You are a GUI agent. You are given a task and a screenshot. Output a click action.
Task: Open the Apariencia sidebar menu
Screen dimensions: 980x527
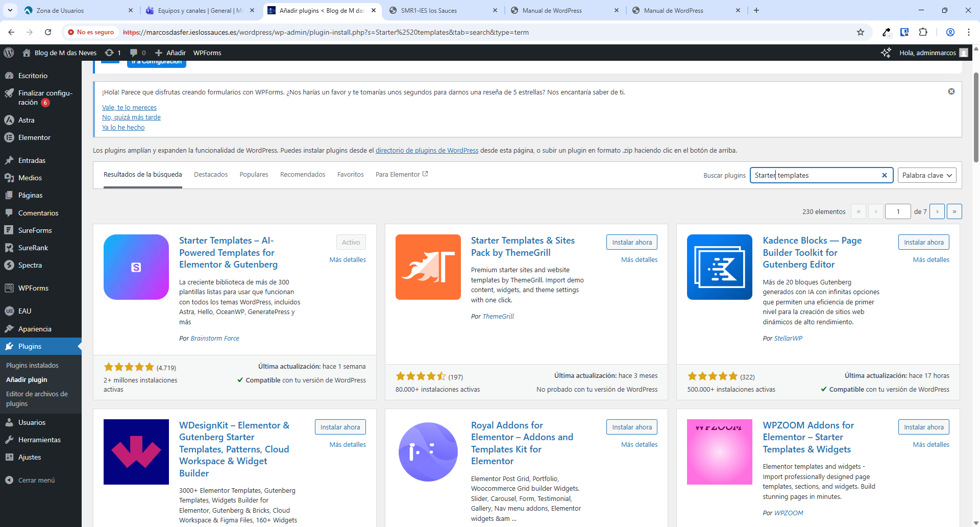35,329
